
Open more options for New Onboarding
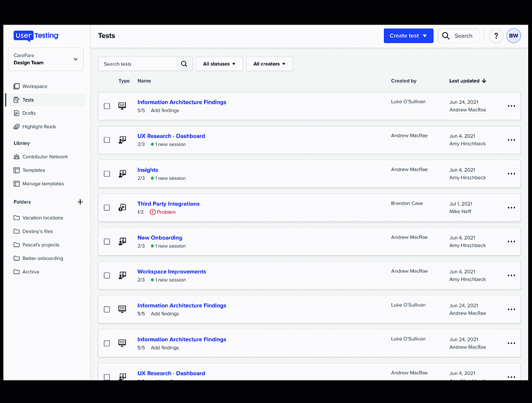coord(511,242)
